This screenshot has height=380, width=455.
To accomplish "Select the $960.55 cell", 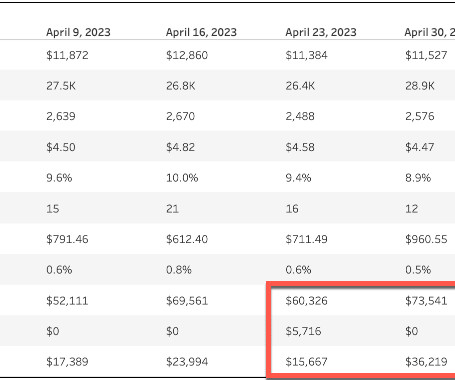I will pos(426,239).
